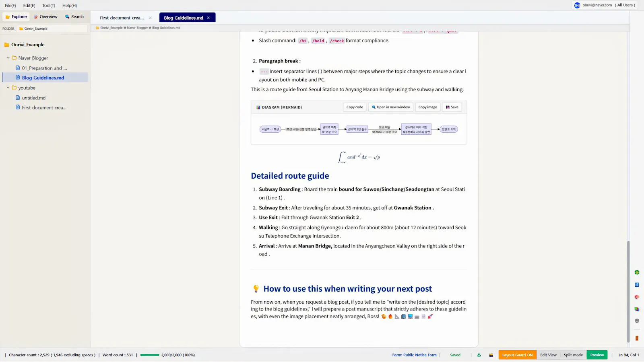Viewport: 644px width, 362px height.
Task: Click the /bold code snippet
Action: tap(318, 41)
